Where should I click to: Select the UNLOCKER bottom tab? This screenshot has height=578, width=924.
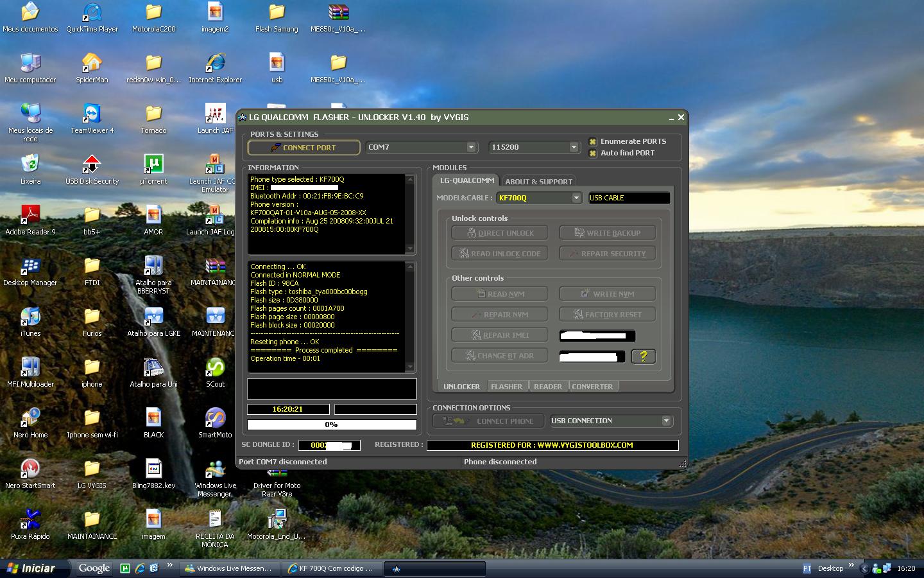click(461, 387)
